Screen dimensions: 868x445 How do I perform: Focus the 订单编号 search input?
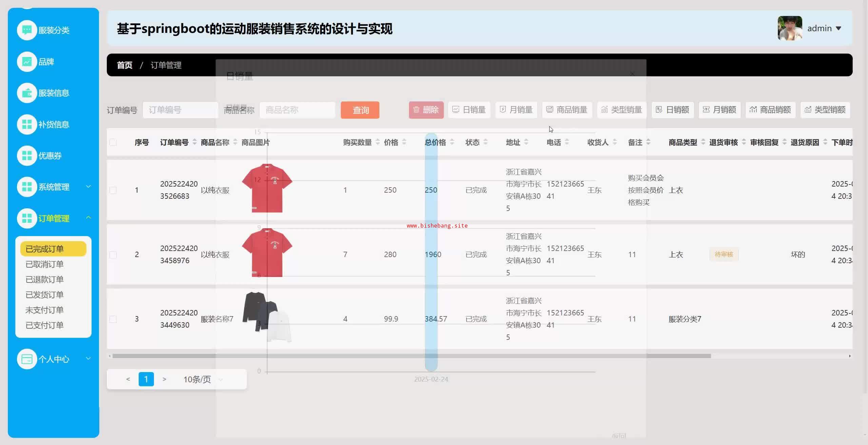[x=180, y=110]
